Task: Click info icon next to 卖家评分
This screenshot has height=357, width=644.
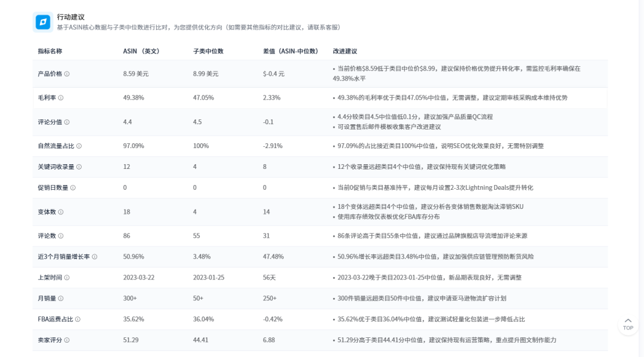Action: coord(67,340)
